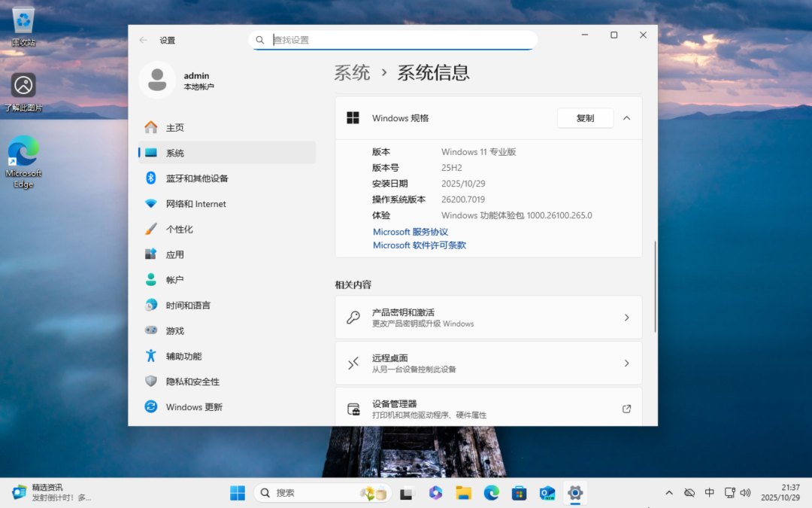Click the 中 input method indicator
812x508 pixels.
[x=710, y=492]
